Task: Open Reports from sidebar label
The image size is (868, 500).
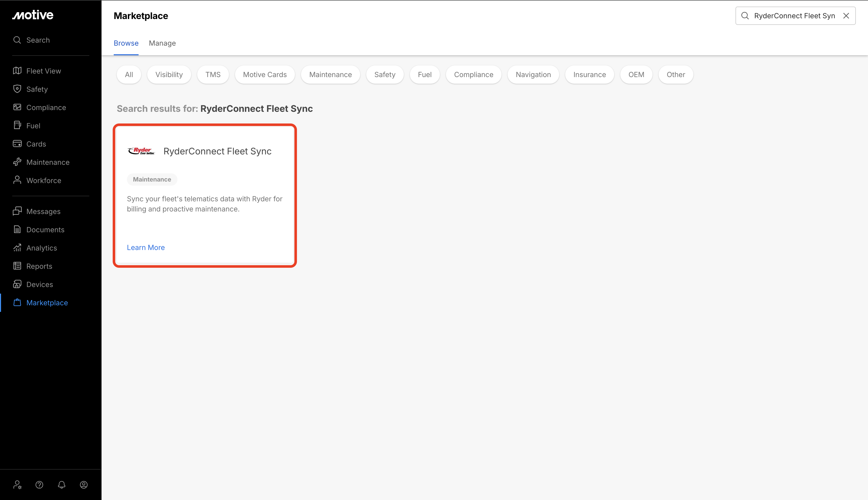Action: [x=39, y=266]
